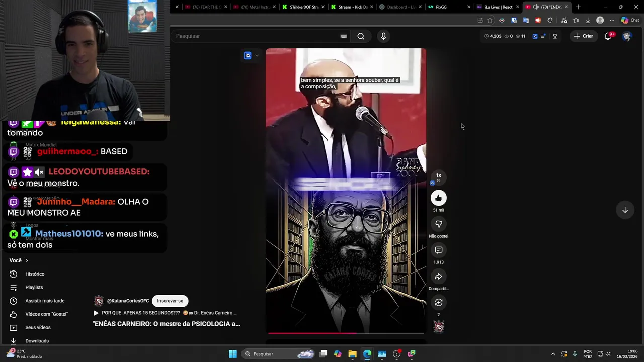
Task: Open a new browser tab with plus
Action: click(578, 7)
